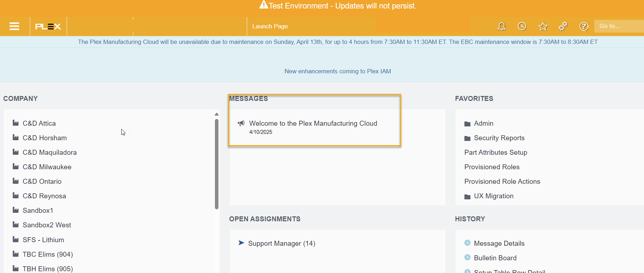Click the factory icon next to C&D Reynosa

(16, 195)
